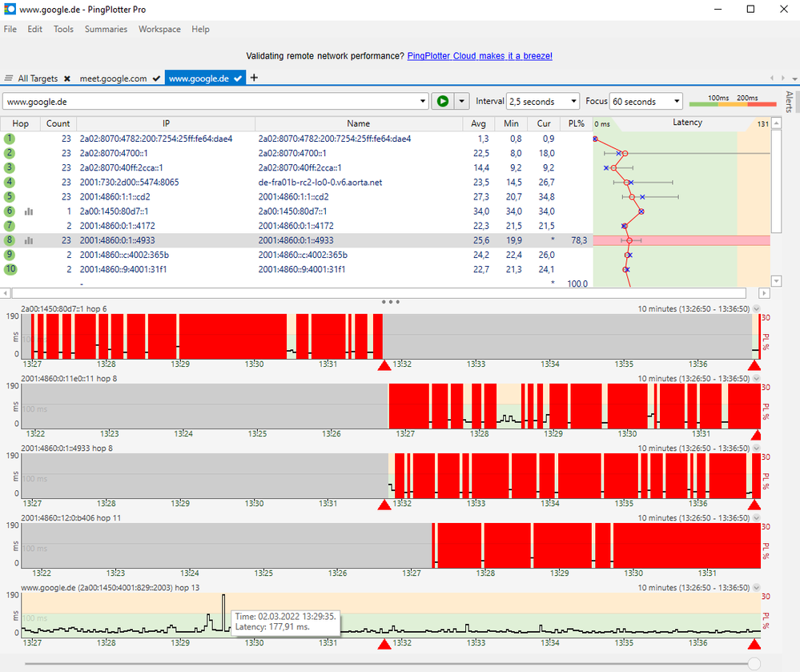Sort by the Hop column header
The width and height of the screenshot is (800, 672).
20,123
